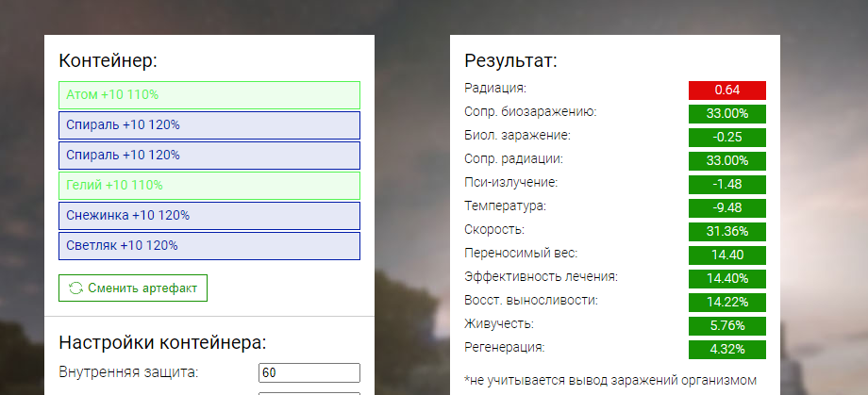Image resolution: width=868 pixels, height=395 pixels.
Task: Focus the Внутренняя защита input field
Action: point(309,373)
